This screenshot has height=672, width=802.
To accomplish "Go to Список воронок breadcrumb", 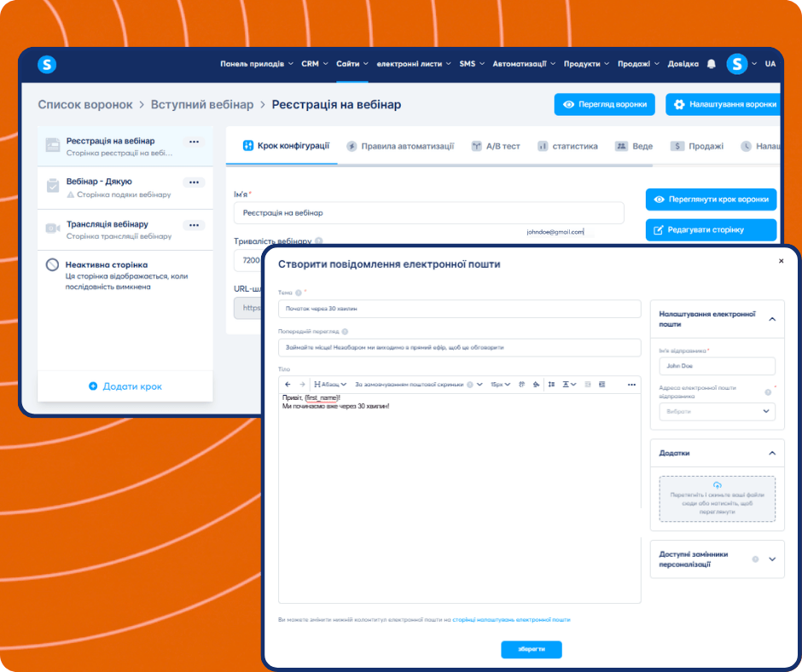I will (85, 105).
